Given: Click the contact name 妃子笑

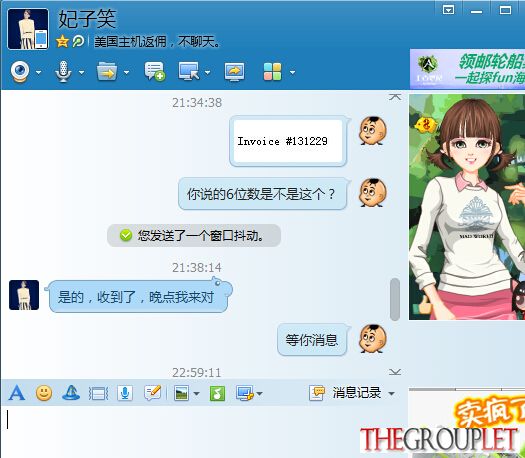Looking at the screenshot, I should pyautogui.click(x=87, y=19).
